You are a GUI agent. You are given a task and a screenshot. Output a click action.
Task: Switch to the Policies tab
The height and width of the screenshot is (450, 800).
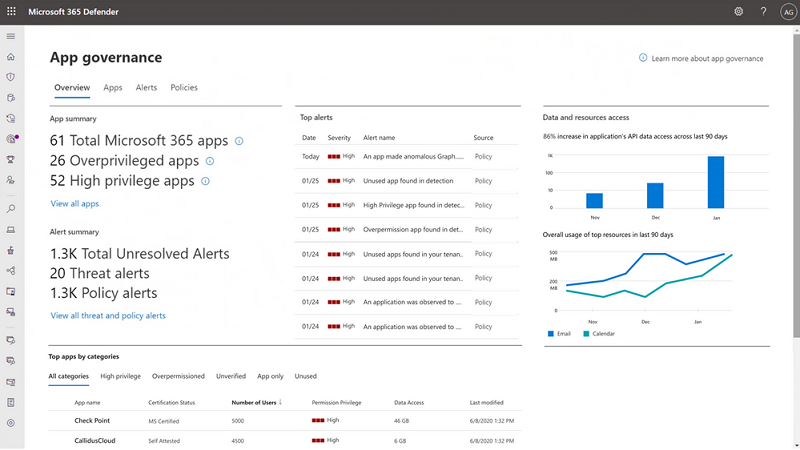184,88
